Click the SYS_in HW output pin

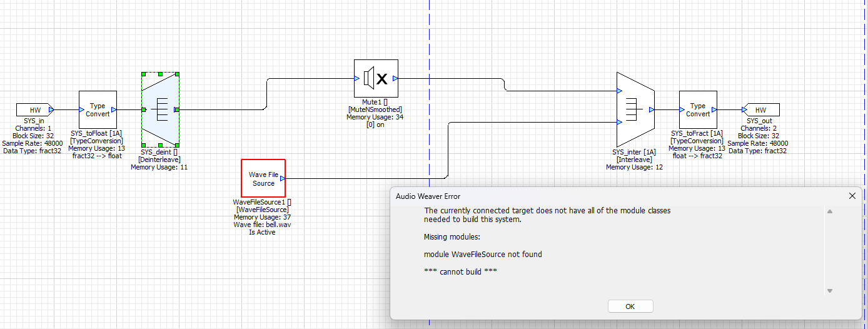(x=52, y=110)
